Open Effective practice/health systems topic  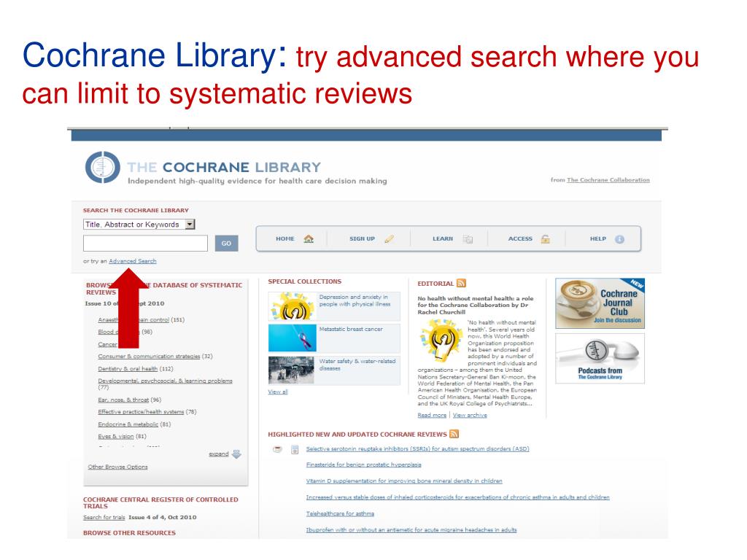141,412
